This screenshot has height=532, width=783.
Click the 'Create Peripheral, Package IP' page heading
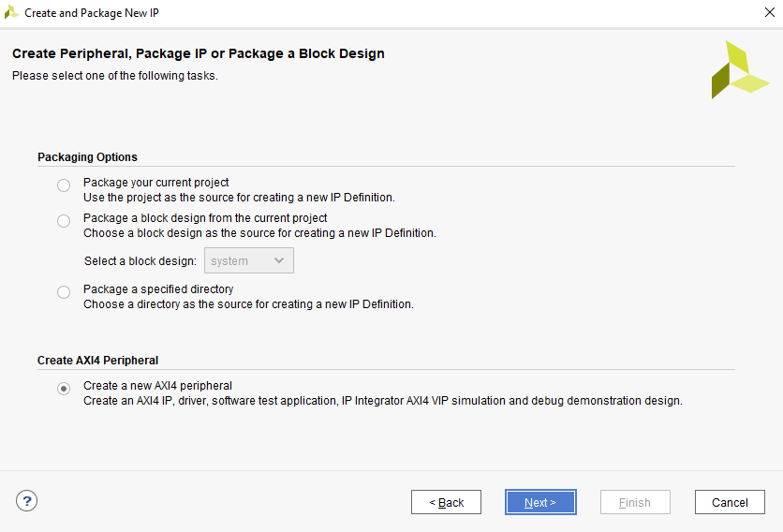click(x=199, y=53)
